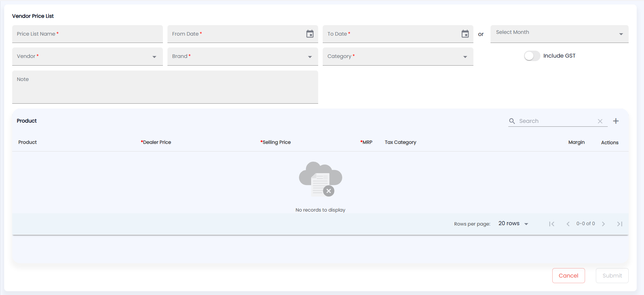
Task: Open the Select Month dropdown
Action: (559, 34)
